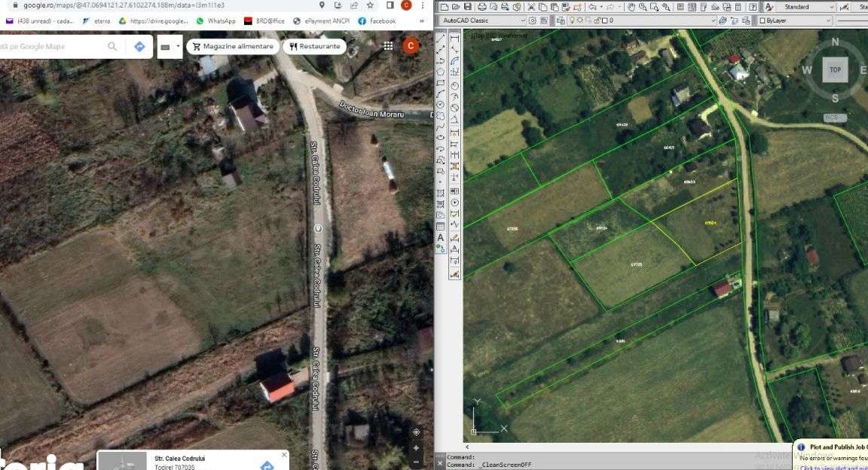Save the AutoCAD drawing with the floppy icon
Viewport: 868px width, 470px height.
pos(468,7)
